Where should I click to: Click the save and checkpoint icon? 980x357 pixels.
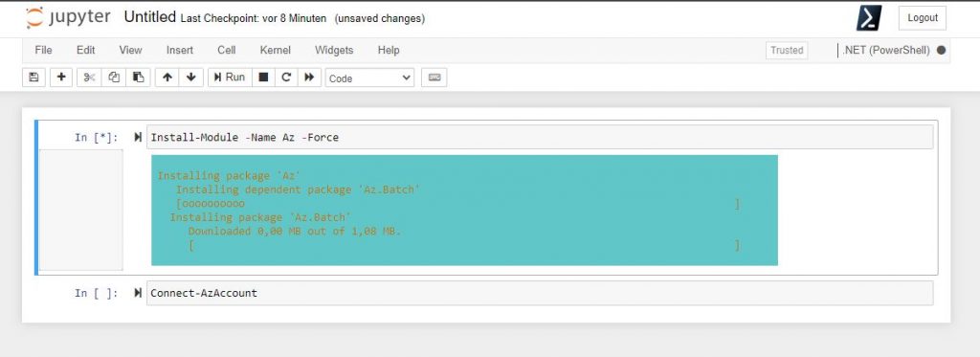click(33, 78)
